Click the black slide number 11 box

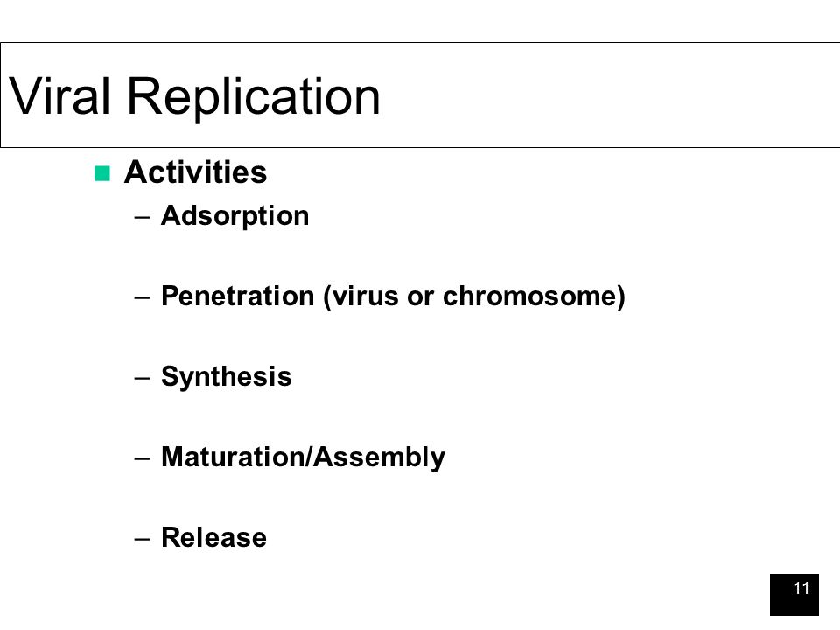(794, 595)
